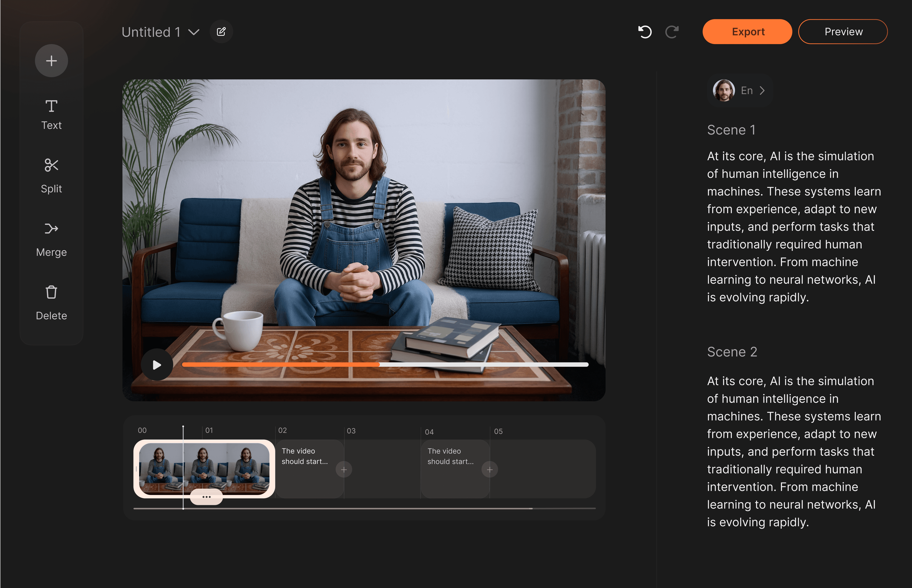Open the three-dots clip options menu
The image size is (912, 588).
coord(206,497)
